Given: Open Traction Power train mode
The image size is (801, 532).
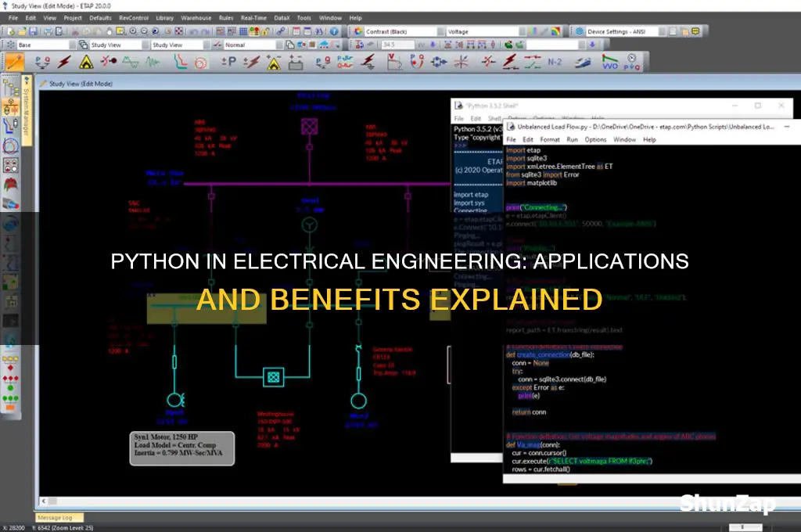Looking at the screenshot, I should click(582, 63).
